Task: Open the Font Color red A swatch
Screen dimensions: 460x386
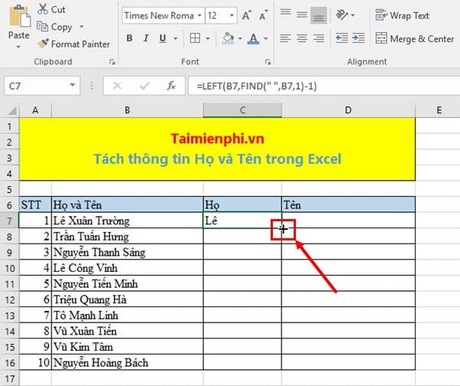Action: pos(253,39)
